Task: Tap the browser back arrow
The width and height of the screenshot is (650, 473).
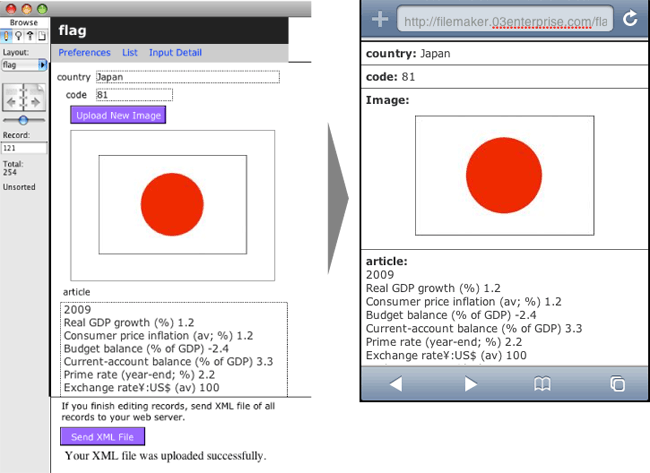Action: pos(396,384)
